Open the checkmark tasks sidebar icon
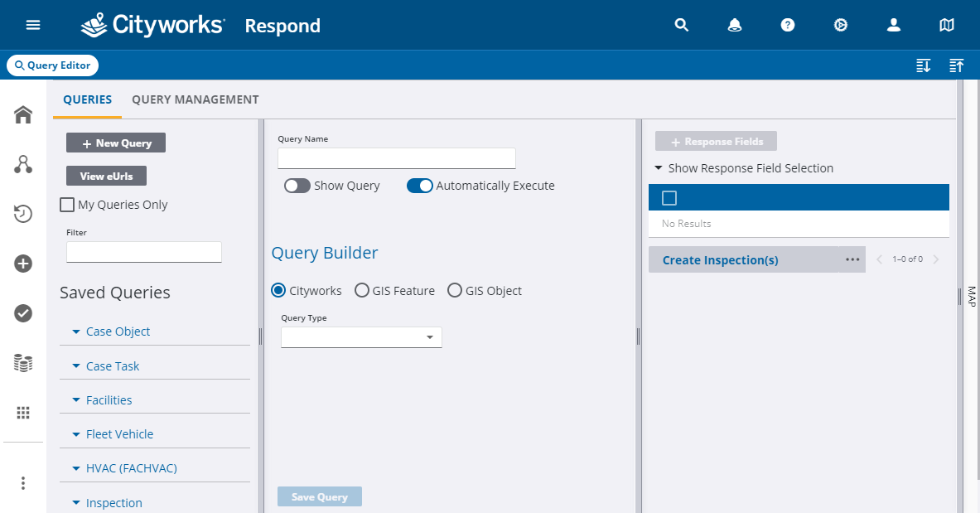This screenshot has height=513, width=980. click(x=23, y=312)
